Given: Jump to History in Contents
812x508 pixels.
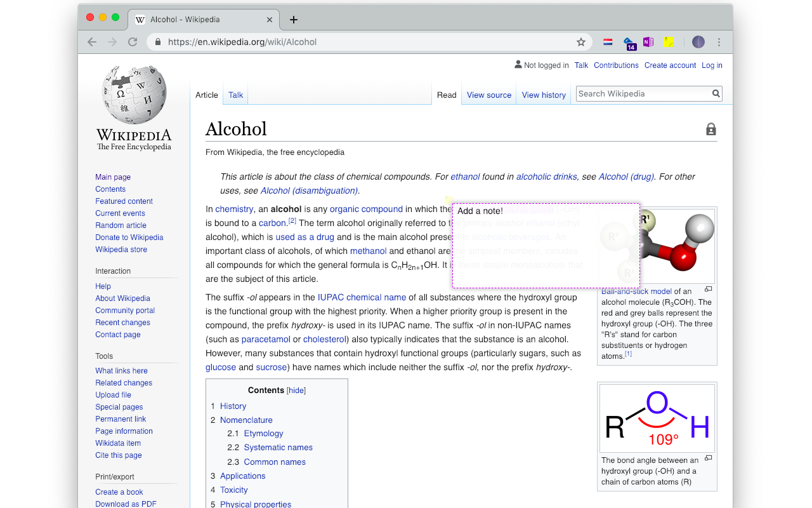Looking at the screenshot, I should 233,406.
